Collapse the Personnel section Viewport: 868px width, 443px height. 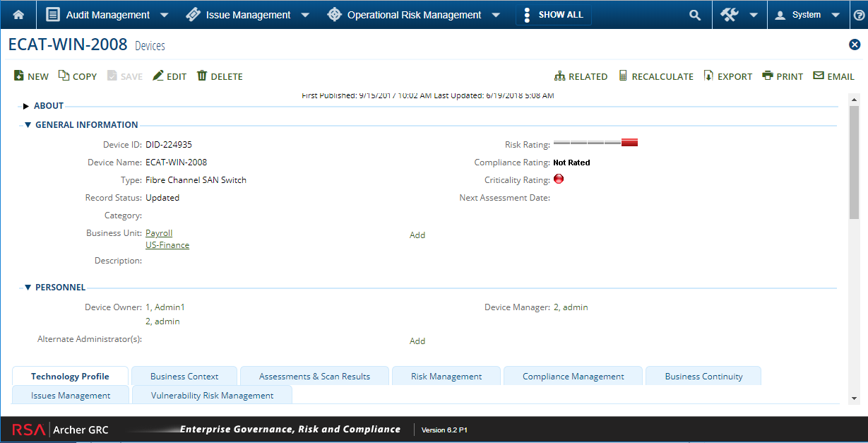coord(28,288)
